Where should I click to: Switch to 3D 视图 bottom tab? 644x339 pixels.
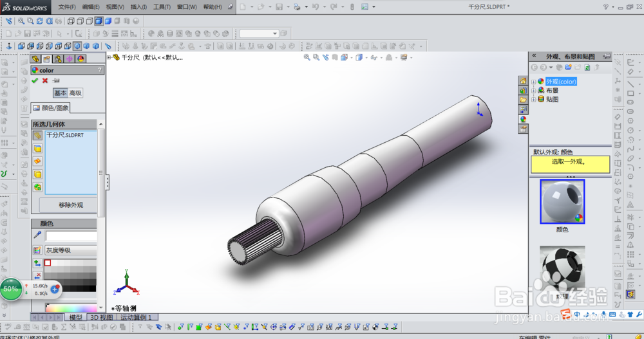click(102, 317)
